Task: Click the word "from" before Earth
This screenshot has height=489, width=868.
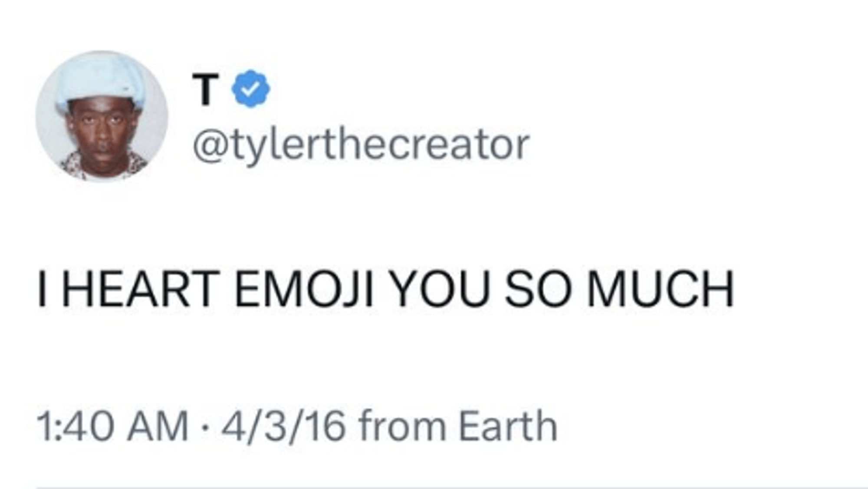Action: pyautogui.click(x=402, y=426)
